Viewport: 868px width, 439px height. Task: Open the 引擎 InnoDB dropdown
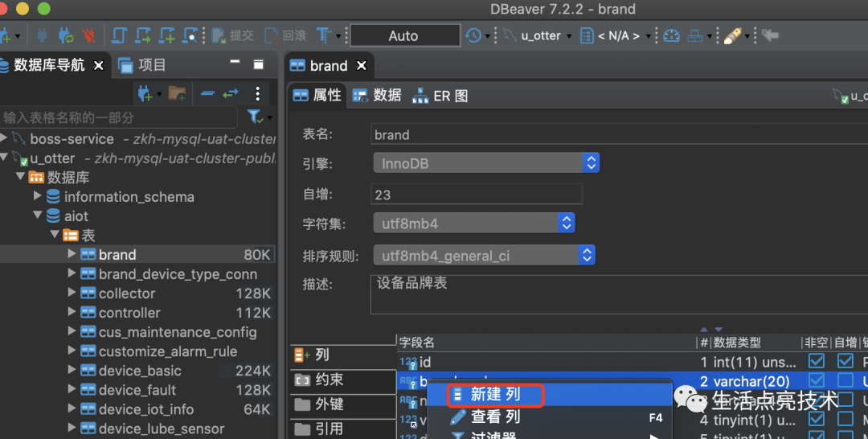tap(486, 163)
